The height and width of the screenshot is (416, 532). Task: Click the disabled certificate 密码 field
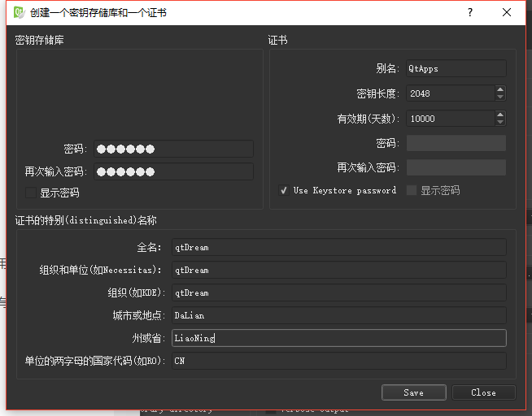pos(456,143)
